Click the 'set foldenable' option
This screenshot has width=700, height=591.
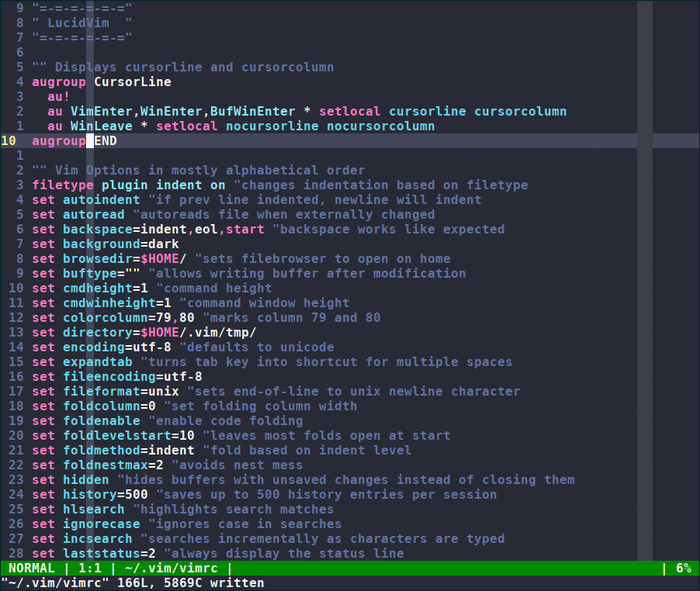coord(85,420)
